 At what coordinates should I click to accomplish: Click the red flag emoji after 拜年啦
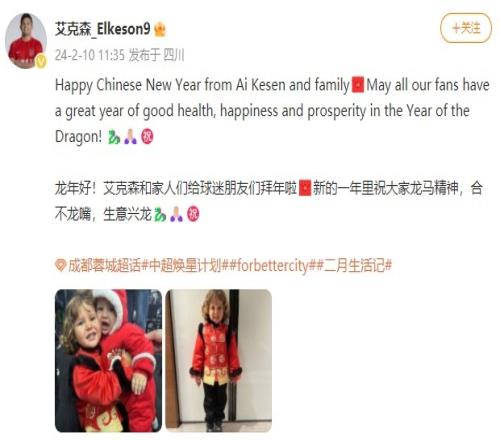tap(305, 188)
